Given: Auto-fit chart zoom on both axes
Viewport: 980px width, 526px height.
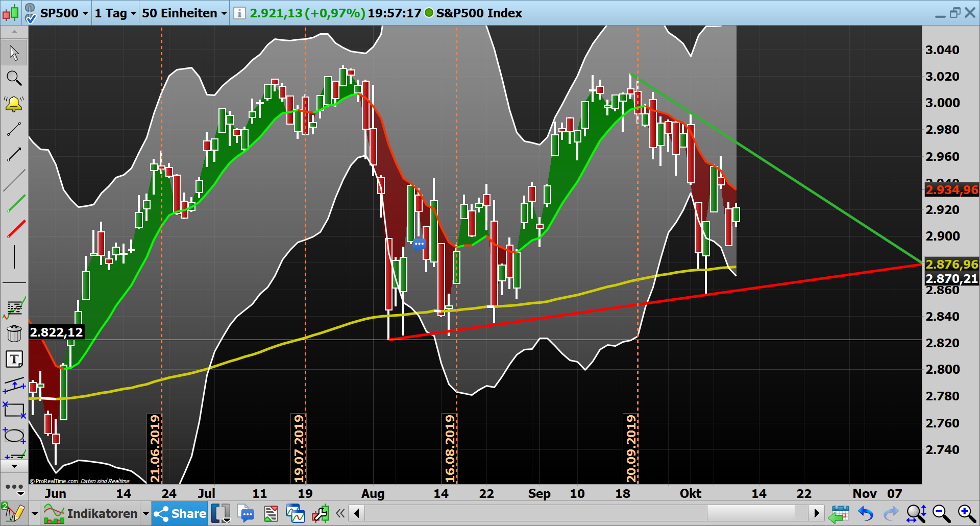Looking at the screenshot, I should coord(916,513).
